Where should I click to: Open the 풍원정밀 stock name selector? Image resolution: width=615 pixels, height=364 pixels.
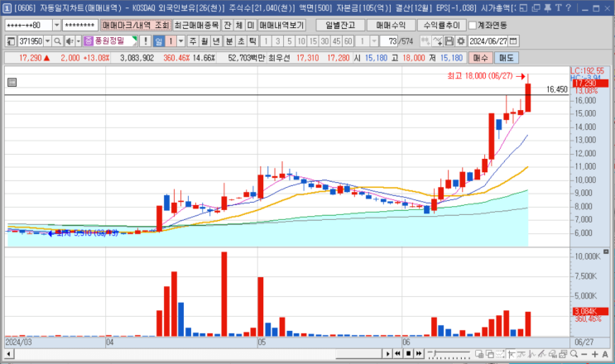[x=110, y=41]
